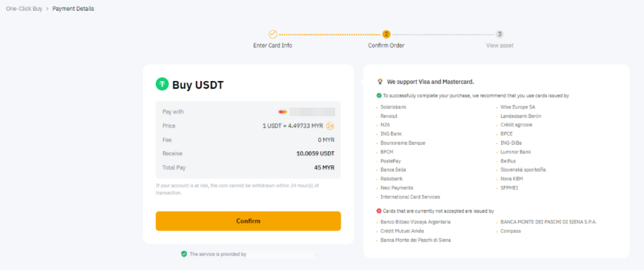Screen dimensions: 644x270
Task: Click the masked card number in Pay with row
Action: pyautogui.click(x=312, y=112)
